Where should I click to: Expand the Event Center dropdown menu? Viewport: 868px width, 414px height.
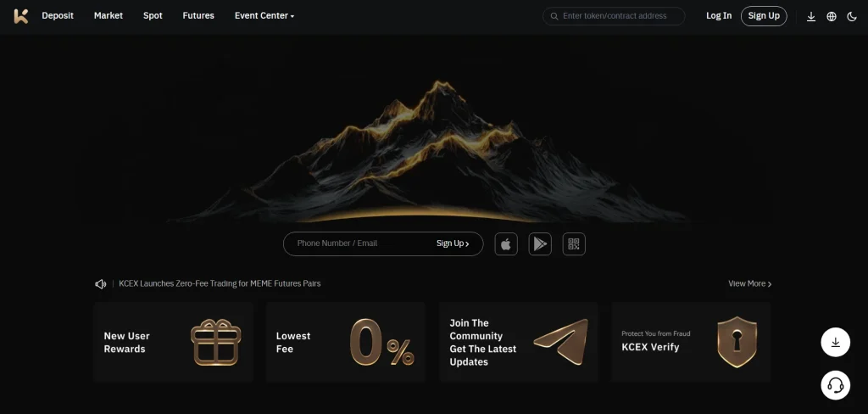point(264,16)
